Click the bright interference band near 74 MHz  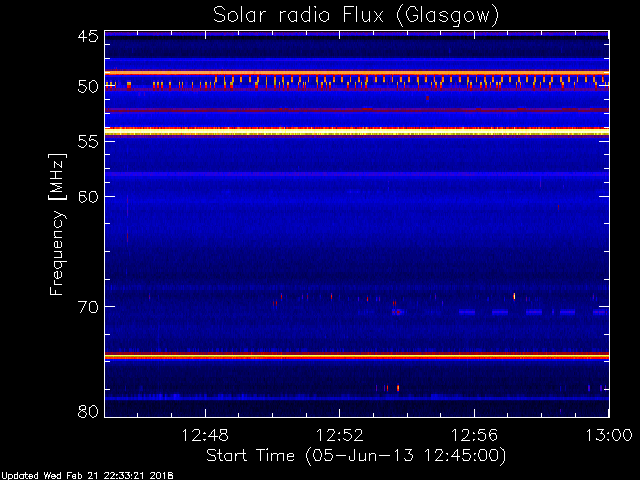tap(357, 356)
